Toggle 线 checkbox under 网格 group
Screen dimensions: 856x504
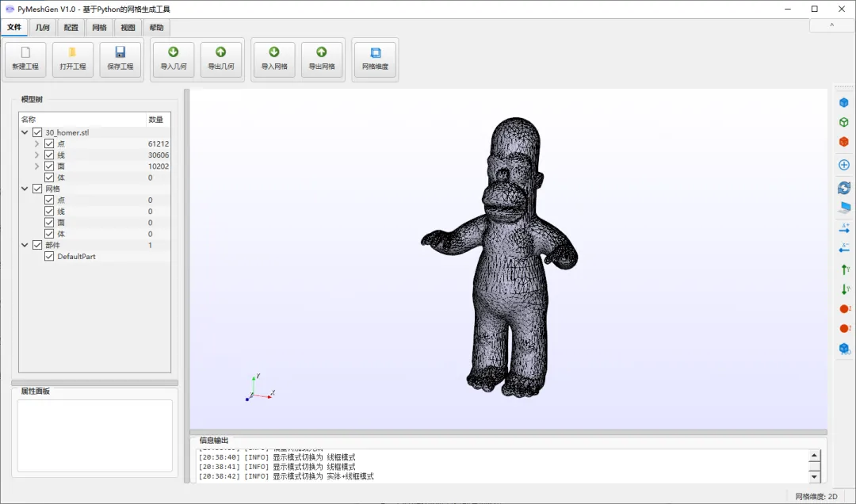(49, 212)
